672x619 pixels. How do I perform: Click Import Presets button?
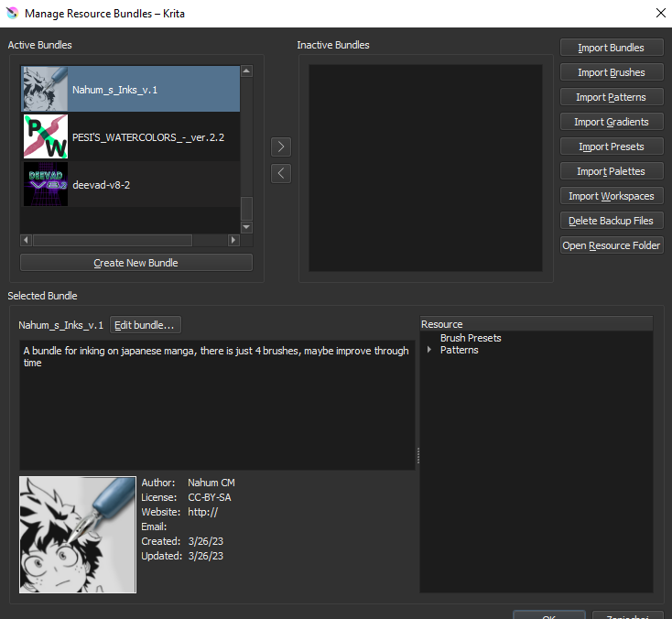[x=612, y=147]
